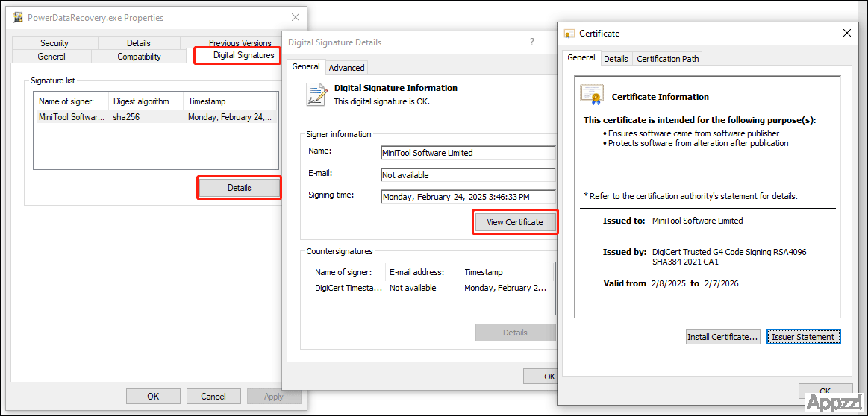Click the help question mark in Digital Signature Details

pyautogui.click(x=532, y=42)
